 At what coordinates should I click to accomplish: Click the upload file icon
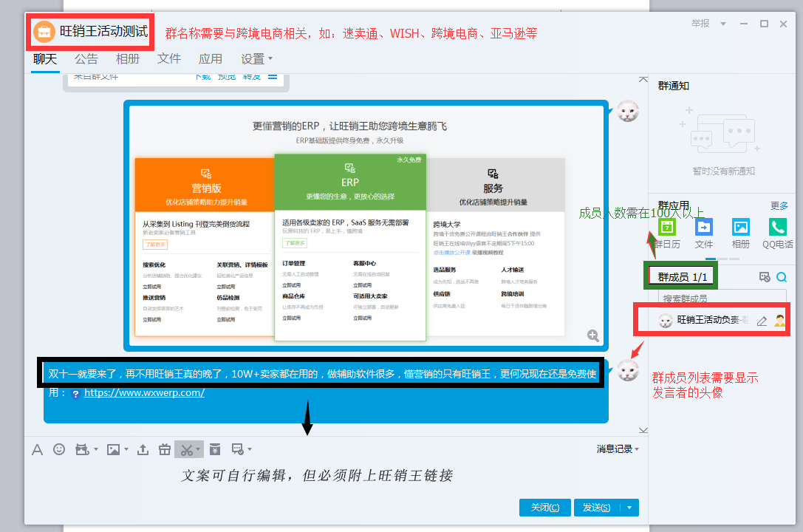point(143,449)
